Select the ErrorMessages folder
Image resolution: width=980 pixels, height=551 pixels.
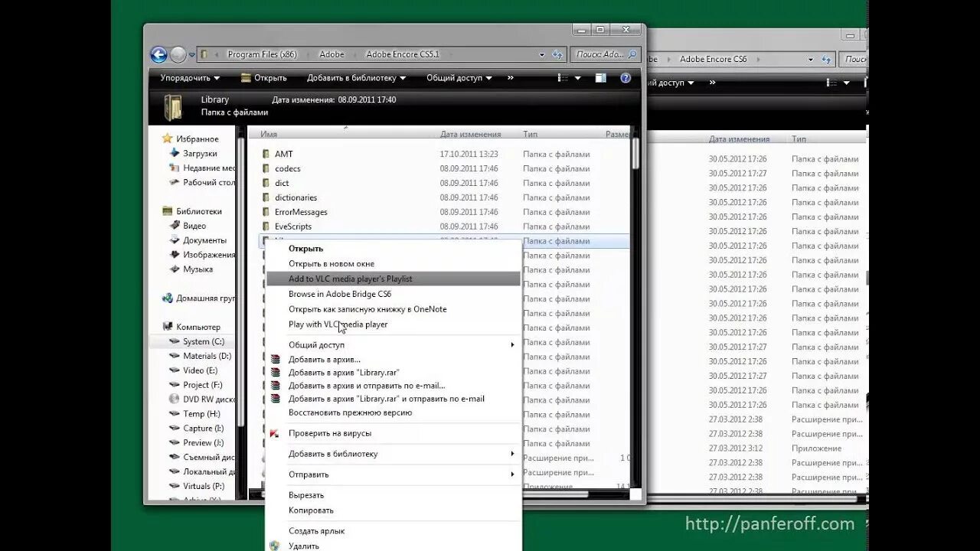(x=444, y=212)
